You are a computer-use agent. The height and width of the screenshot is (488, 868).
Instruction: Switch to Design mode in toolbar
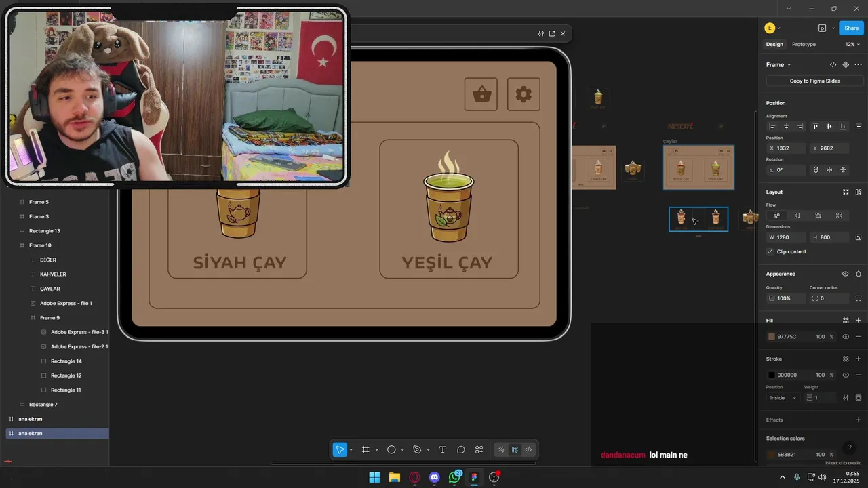(x=515, y=449)
